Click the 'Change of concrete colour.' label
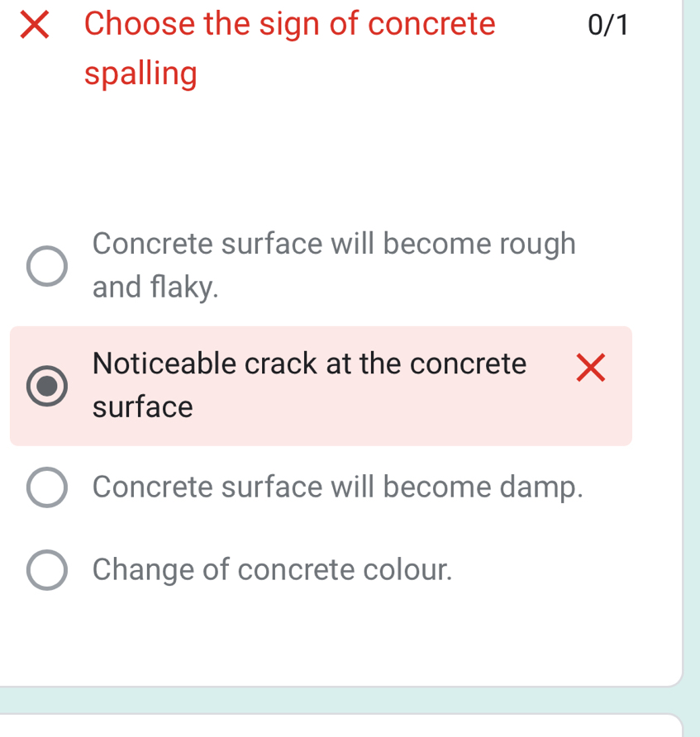This screenshot has height=737, width=700. [x=273, y=569]
